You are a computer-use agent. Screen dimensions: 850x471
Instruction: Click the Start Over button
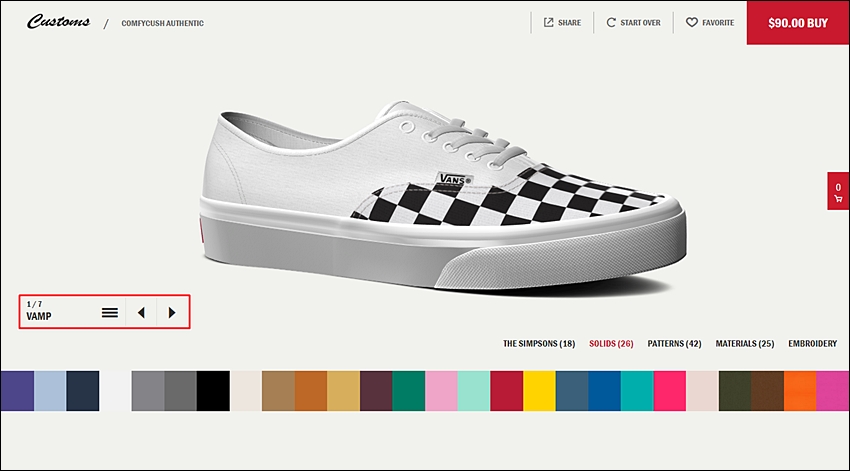[633, 23]
